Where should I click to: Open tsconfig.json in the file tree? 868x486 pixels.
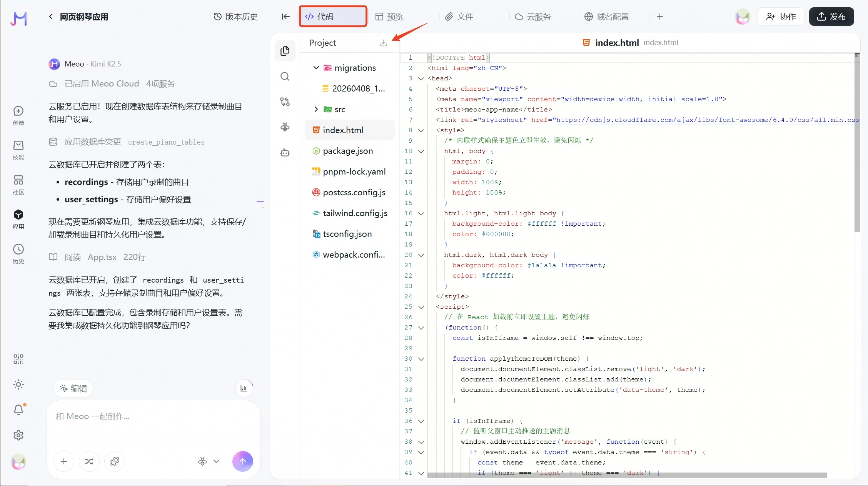[x=350, y=234]
